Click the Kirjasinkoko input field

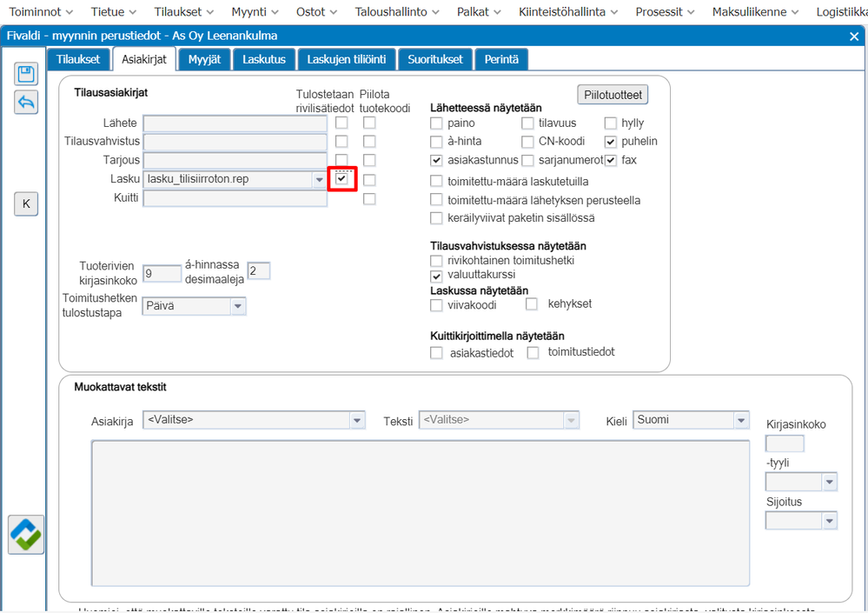[x=785, y=443]
